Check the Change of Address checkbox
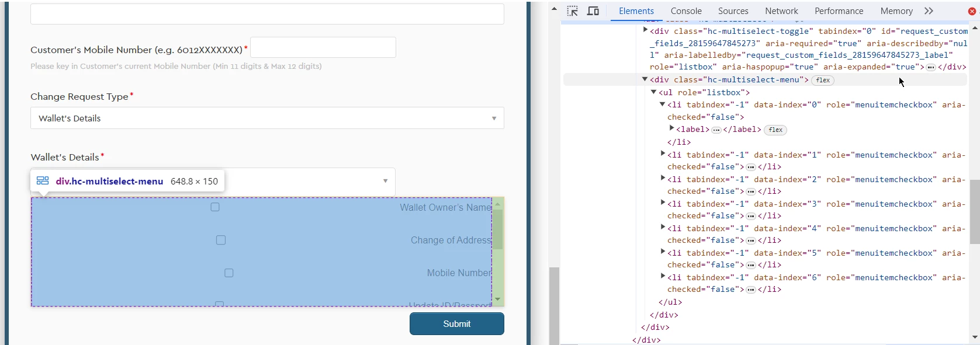 point(221,240)
